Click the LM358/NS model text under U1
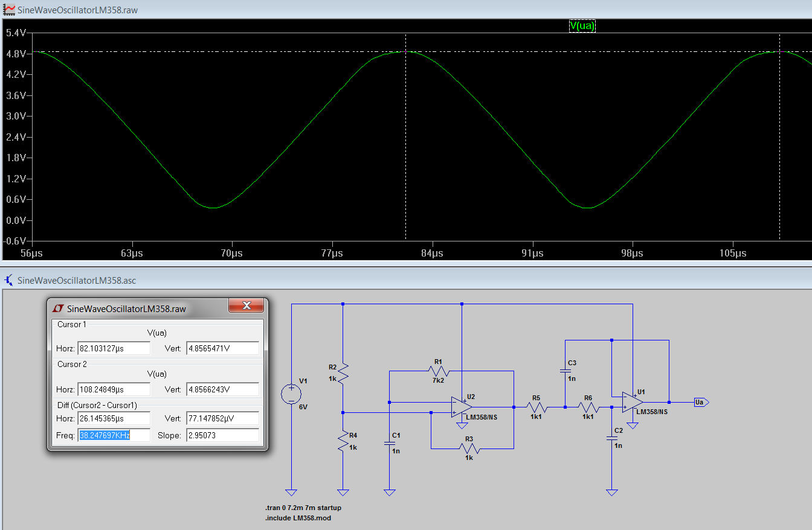812x530 pixels. click(652, 412)
